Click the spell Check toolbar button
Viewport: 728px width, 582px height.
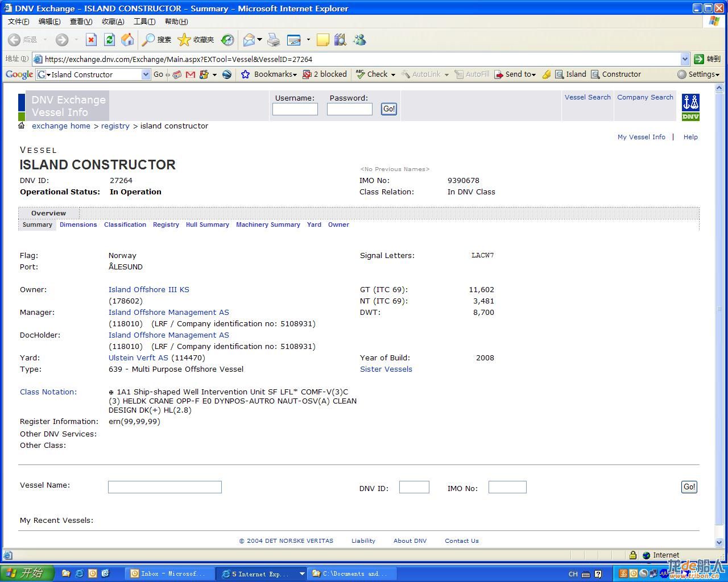pyautogui.click(x=375, y=74)
